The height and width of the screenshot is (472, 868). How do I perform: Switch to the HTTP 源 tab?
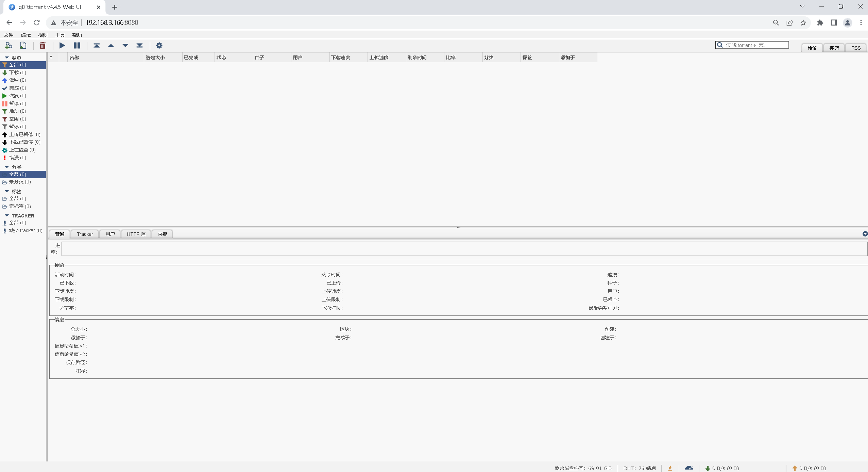click(136, 234)
